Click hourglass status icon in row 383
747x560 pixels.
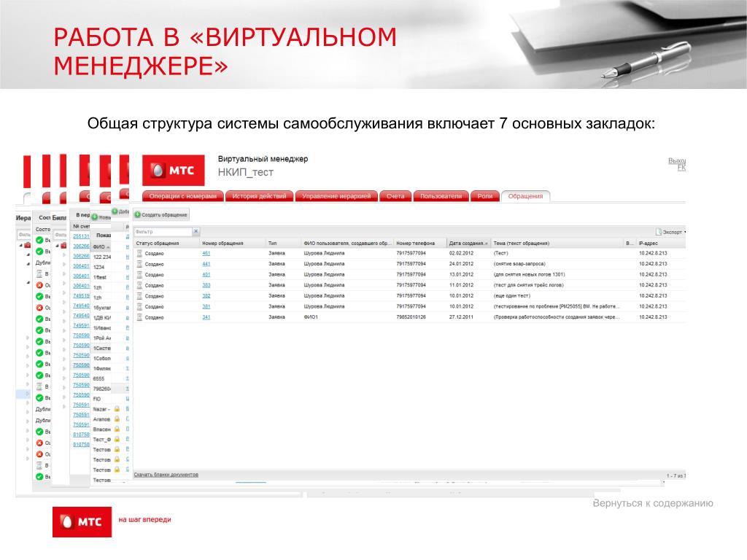point(139,285)
